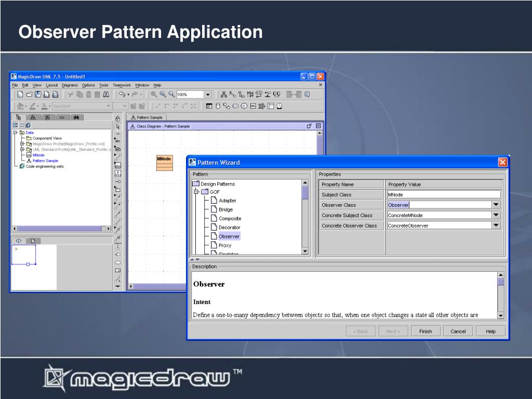Click the MNode class icon in browser tree
The height and width of the screenshot is (399, 532).
[29, 155]
